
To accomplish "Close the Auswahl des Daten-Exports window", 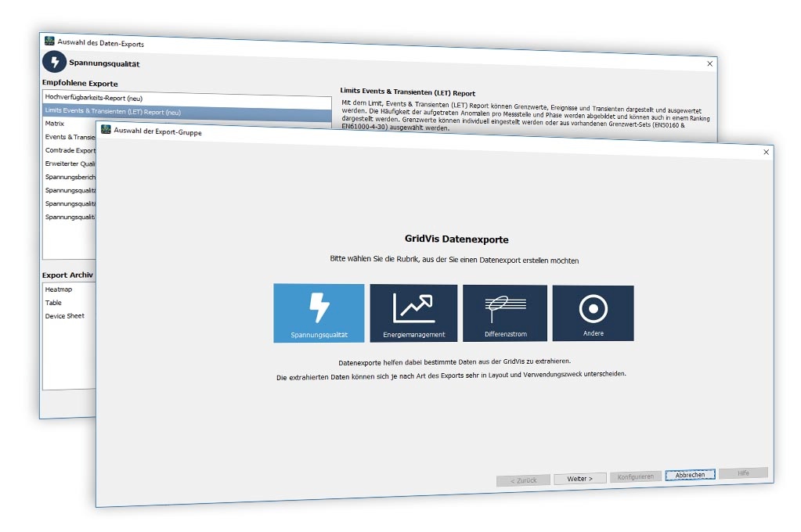I will 709,64.
